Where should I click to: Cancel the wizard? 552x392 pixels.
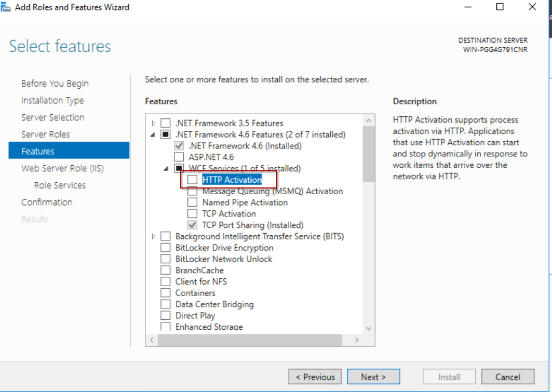click(x=507, y=377)
